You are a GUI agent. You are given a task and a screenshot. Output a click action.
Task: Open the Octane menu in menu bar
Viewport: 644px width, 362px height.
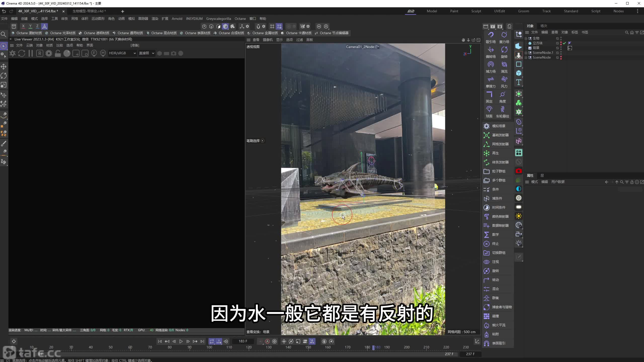(240, 19)
